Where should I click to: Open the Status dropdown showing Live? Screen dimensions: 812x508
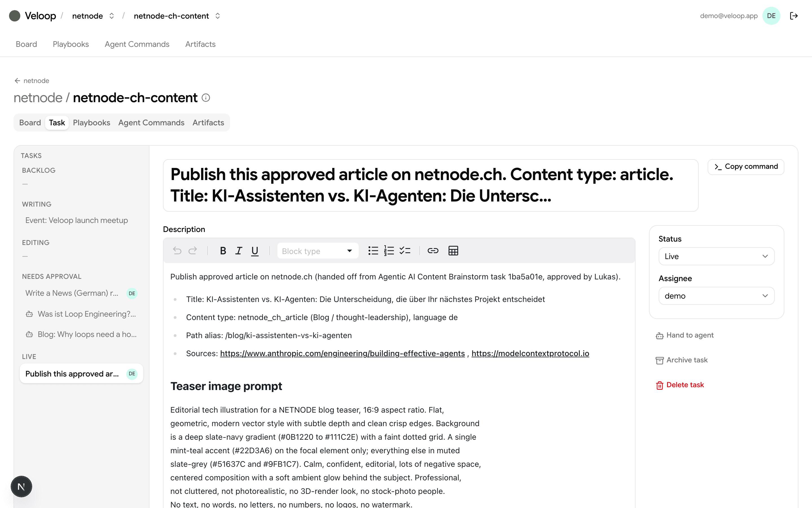point(716,256)
